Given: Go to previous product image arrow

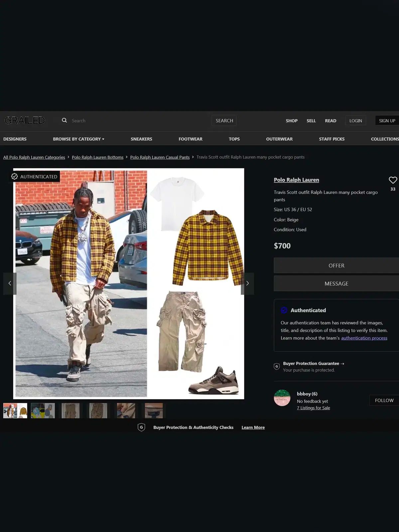Looking at the screenshot, I should point(10,283).
